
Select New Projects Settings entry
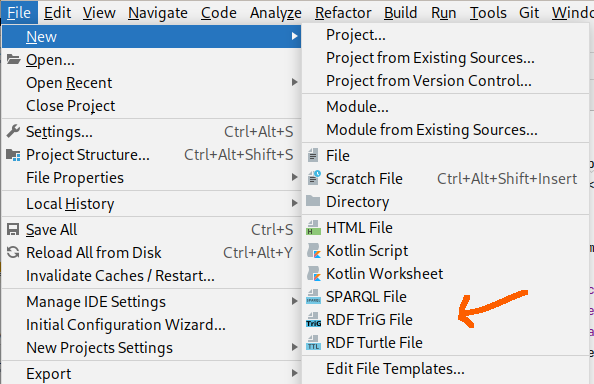click(x=152, y=348)
